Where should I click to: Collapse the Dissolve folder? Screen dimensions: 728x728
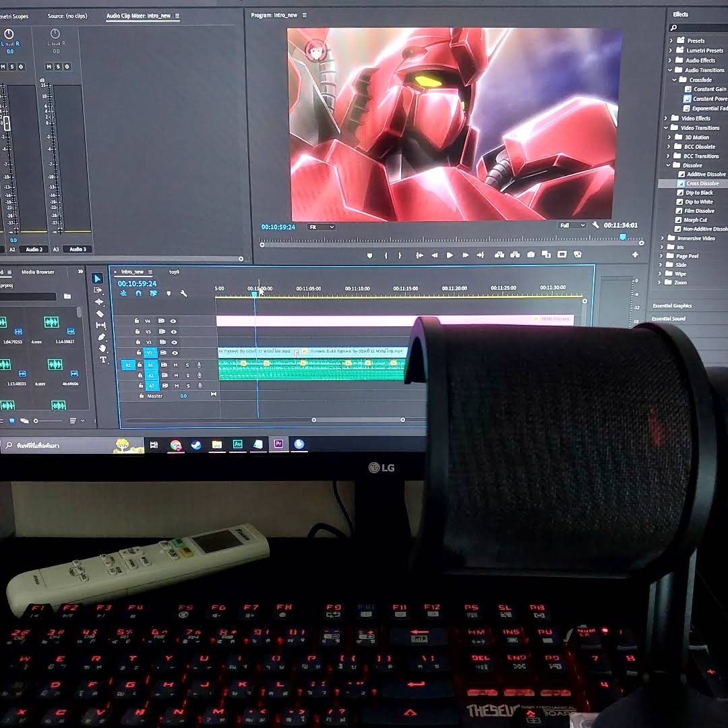point(668,165)
